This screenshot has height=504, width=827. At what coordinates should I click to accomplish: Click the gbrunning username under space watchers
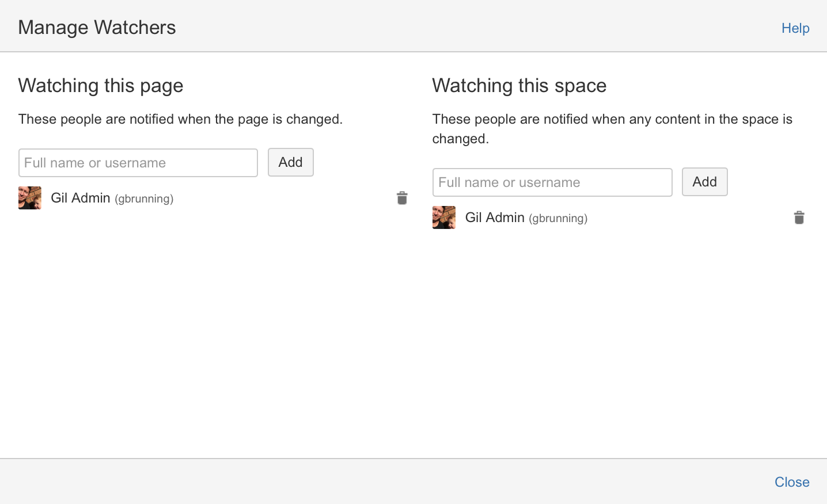click(x=558, y=219)
